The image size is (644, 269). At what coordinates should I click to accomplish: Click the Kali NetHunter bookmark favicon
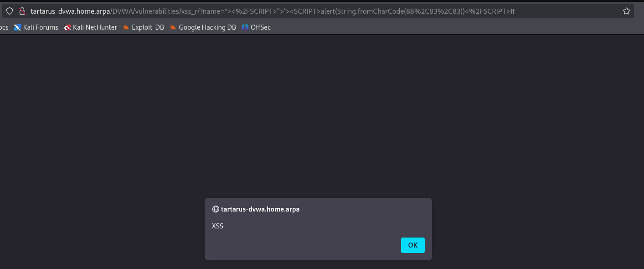(67, 27)
